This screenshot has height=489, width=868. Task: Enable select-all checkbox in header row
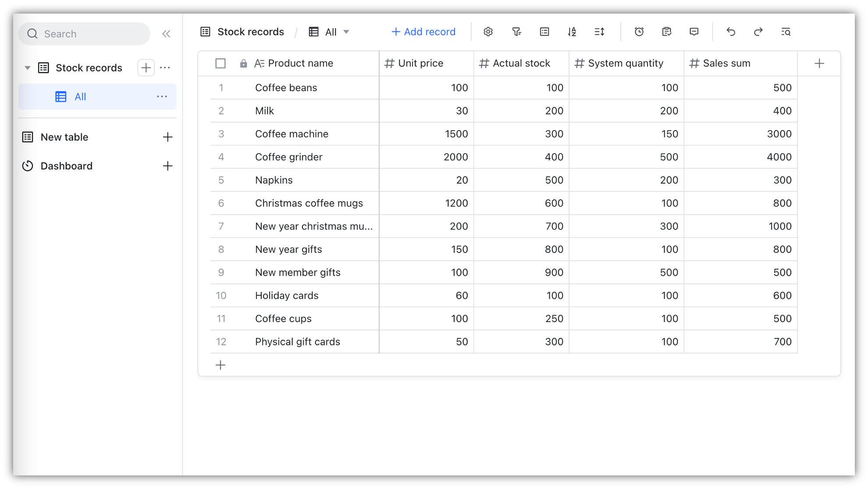221,63
